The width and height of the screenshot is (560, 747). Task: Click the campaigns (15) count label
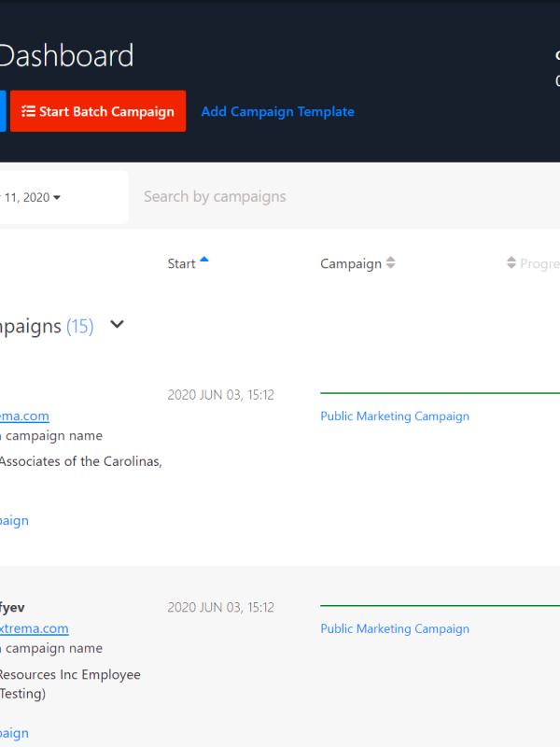[x=79, y=326]
